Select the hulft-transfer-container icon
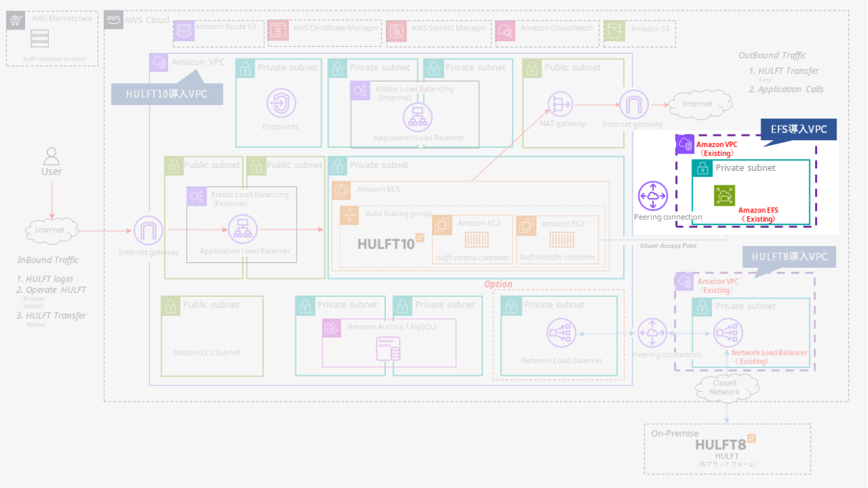Image resolution: width=868 pixels, height=488 pixels. [x=560, y=240]
